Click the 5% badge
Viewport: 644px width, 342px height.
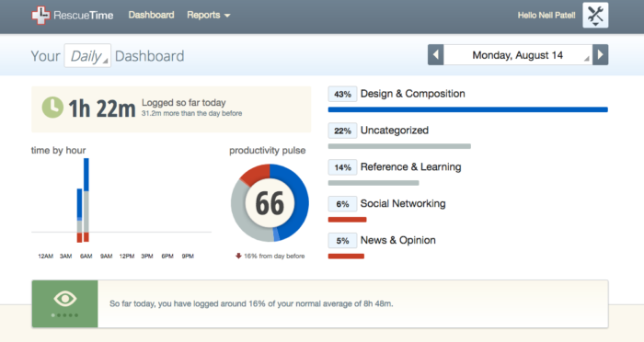(x=342, y=240)
